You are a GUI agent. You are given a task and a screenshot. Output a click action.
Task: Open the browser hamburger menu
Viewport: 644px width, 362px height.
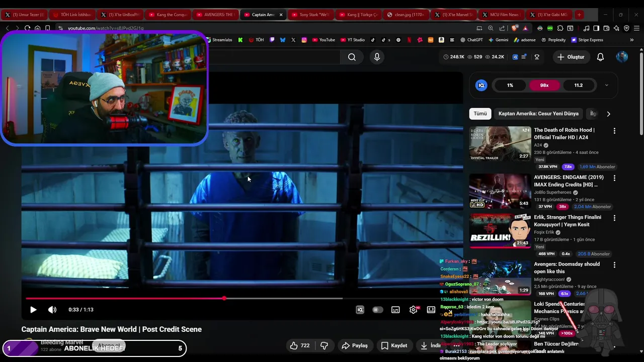click(636, 28)
